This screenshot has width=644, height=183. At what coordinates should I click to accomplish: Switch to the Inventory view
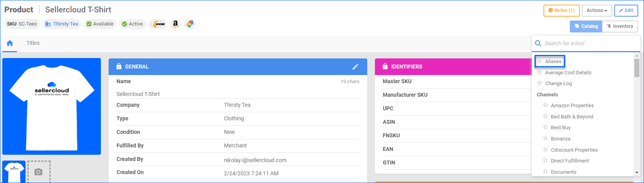(620, 26)
